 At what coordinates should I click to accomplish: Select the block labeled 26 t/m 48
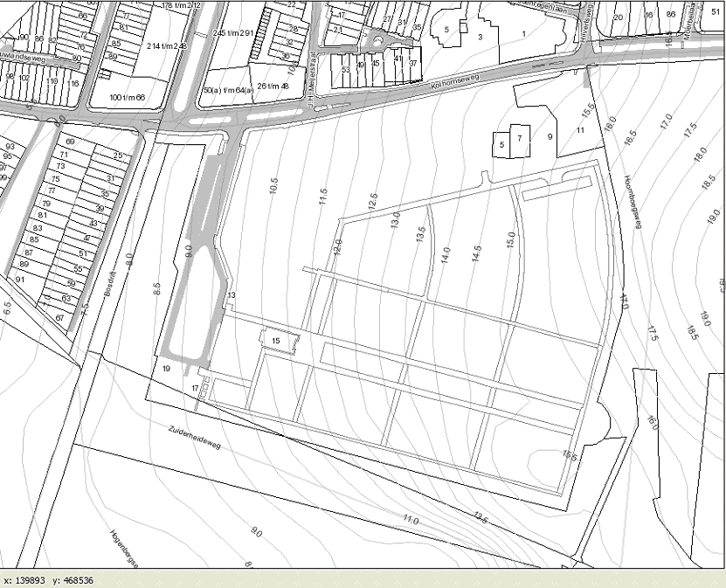pyautogui.click(x=273, y=86)
